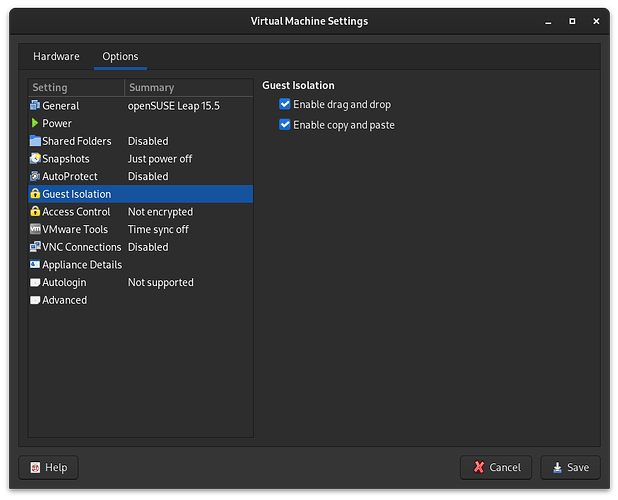Open Help for virtual machine settings
This screenshot has width=618, height=500.
click(x=48, y=467)
